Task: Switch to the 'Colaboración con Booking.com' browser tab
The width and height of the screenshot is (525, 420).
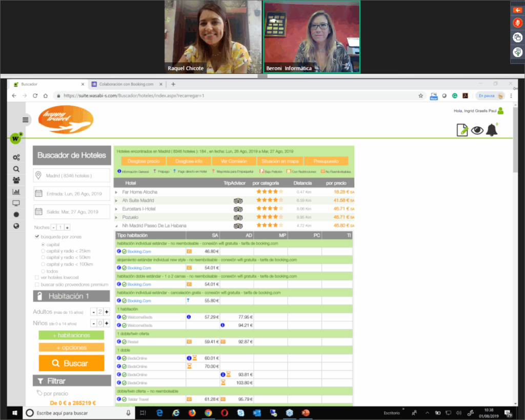Action: point(127,83)
